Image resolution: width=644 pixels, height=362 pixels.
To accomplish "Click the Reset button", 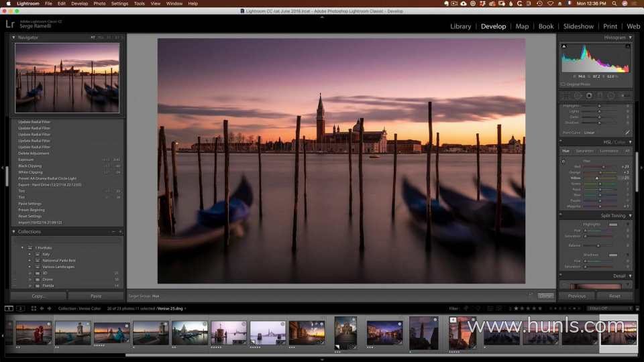I will point(614,296).
